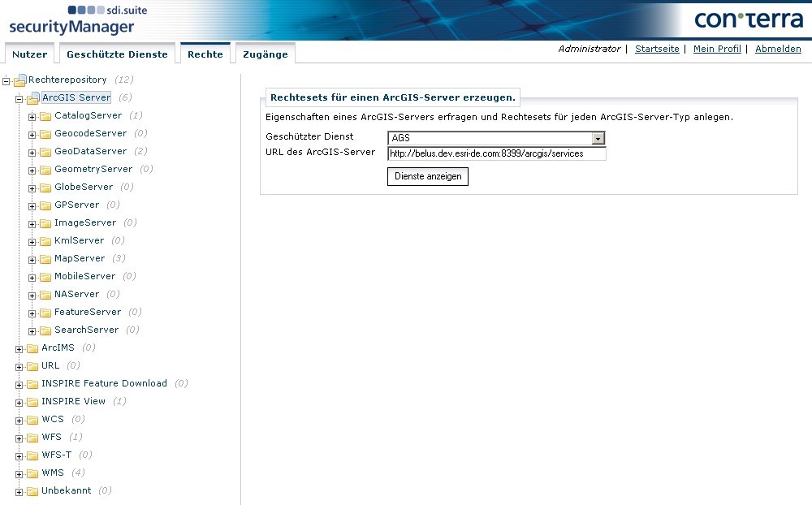This screenshot has height=505, width=812.
Task: Open the Geschützte Dienste tab
Action: click(x=117, y=54)
